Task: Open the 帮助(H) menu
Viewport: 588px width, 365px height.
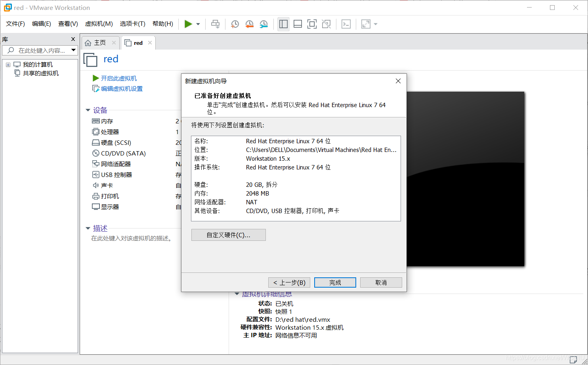Action: [163, 24]
